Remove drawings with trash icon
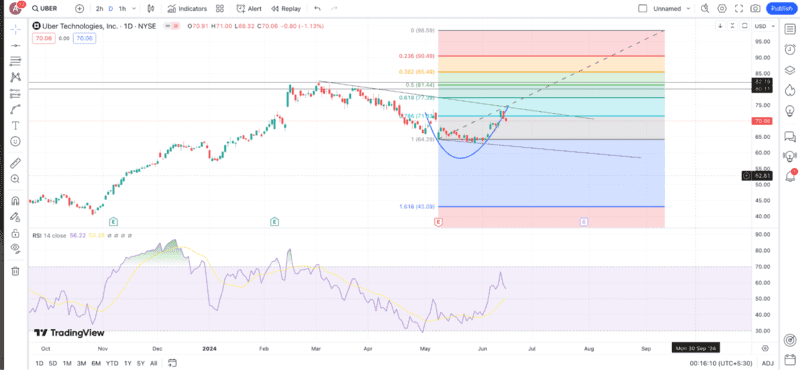 [x=15, y=271]
